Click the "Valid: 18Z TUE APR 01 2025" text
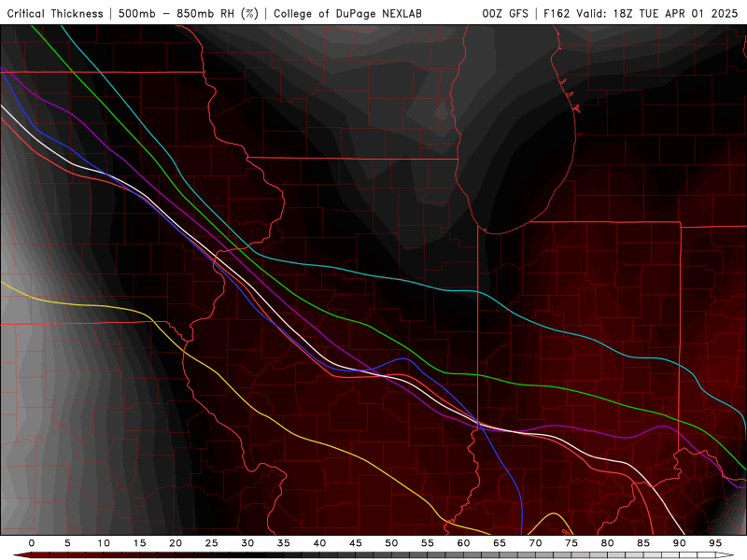This screenshot has height=560, width=747. pyautogui.click(x=657, y=13)
